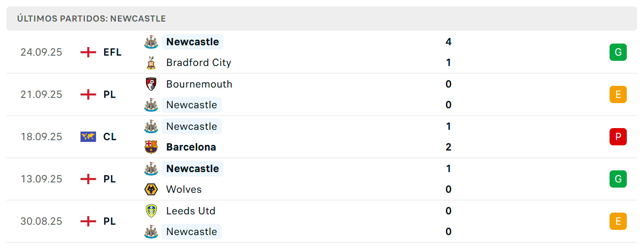Click orange E badge for Bournemouth match
This screenshot has height=248, width=644.
618,94
